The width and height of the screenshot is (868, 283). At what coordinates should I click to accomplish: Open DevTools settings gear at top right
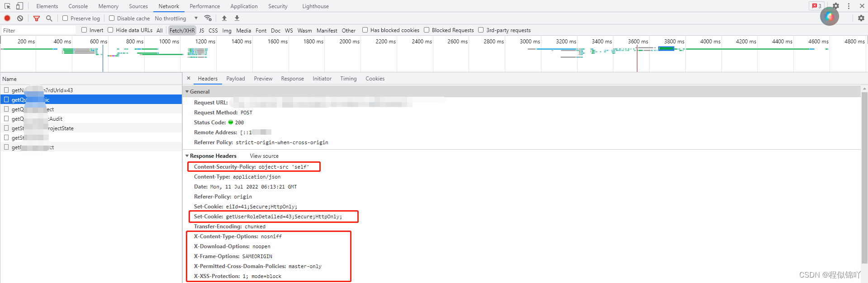(x=836, y=6)
